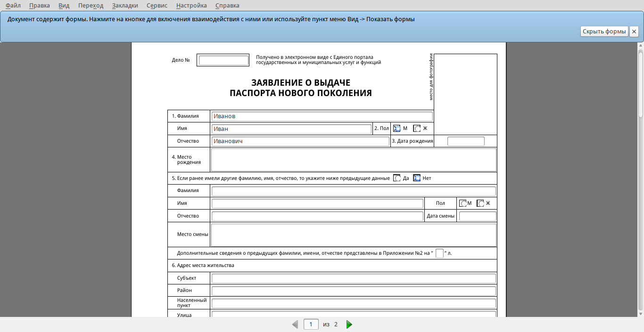Click the Место смены text area
The width and height of the screenshot is (644, 332).
(354, 235)
